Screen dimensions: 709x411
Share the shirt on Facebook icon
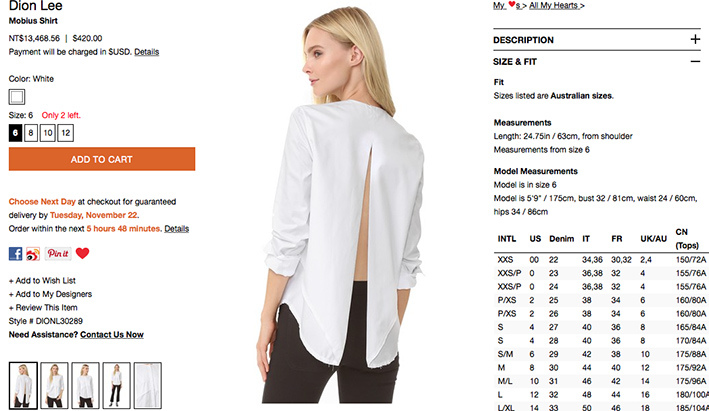[15, 254]
